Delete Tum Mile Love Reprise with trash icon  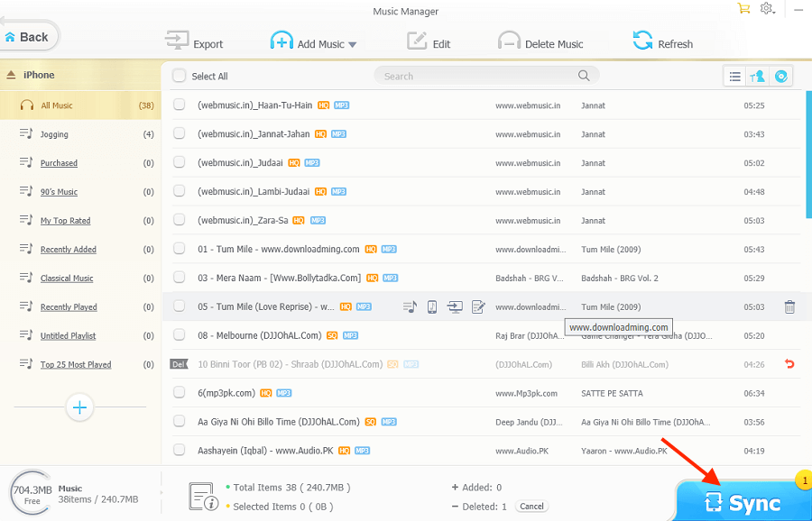789,306
